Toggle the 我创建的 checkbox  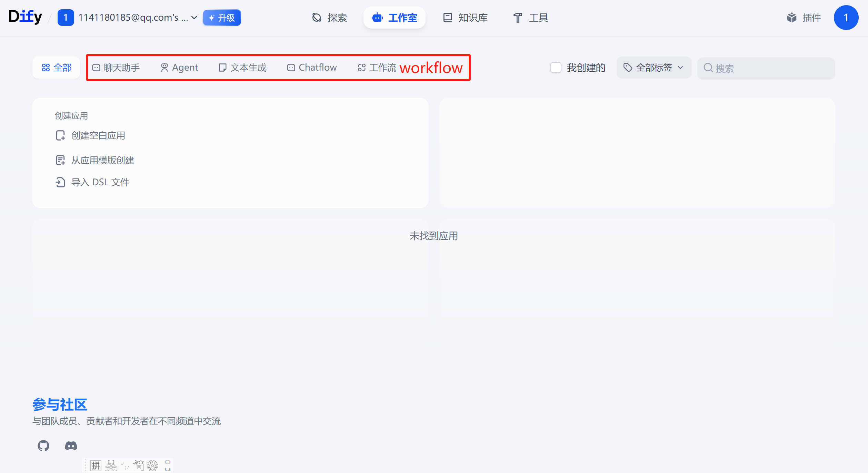click(556, 68)
